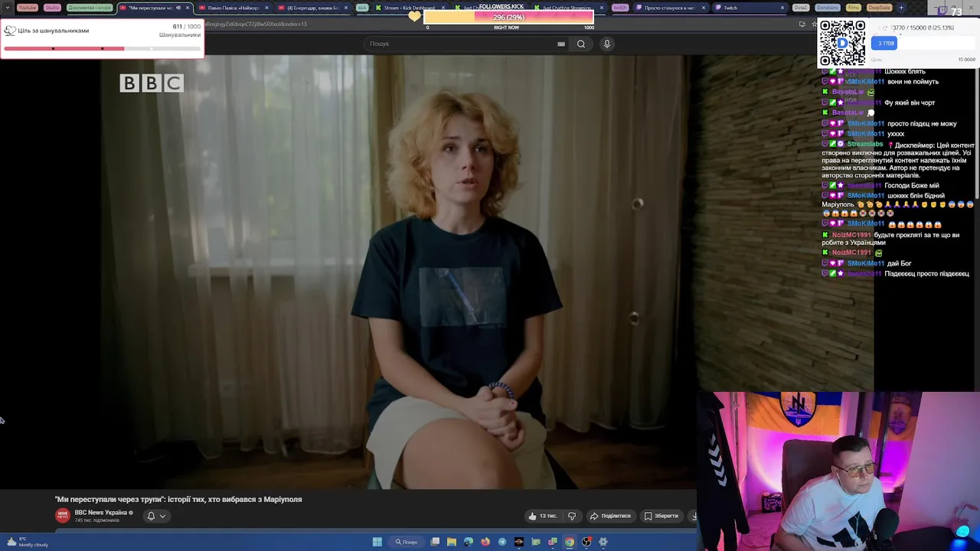This screenshot has height=551, width=980.
Task: Open the Поділитися share dialog
Action: (x=610, y=516)
